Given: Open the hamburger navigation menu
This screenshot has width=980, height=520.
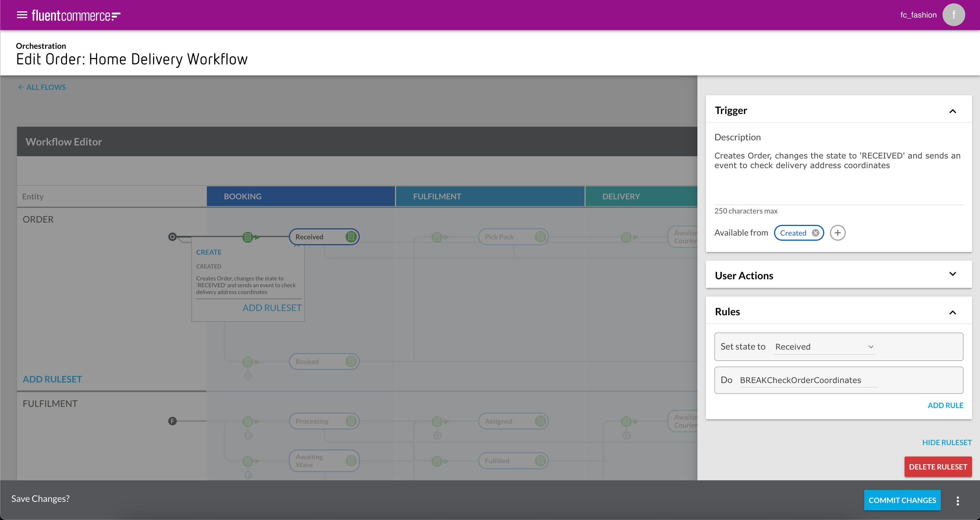Looking at the screenshot, I should point(22,15).
